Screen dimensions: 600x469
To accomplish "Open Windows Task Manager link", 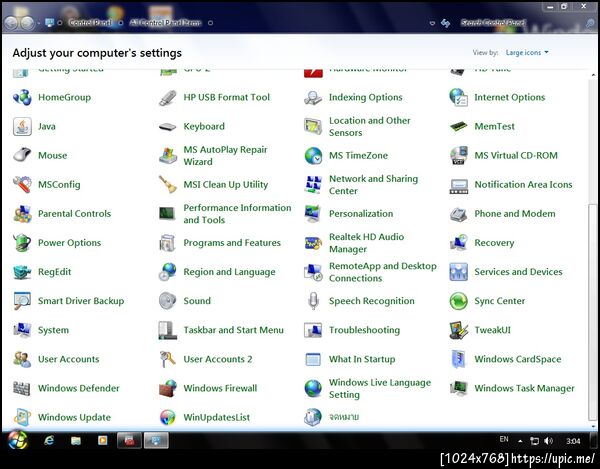I will click(524, 388).
